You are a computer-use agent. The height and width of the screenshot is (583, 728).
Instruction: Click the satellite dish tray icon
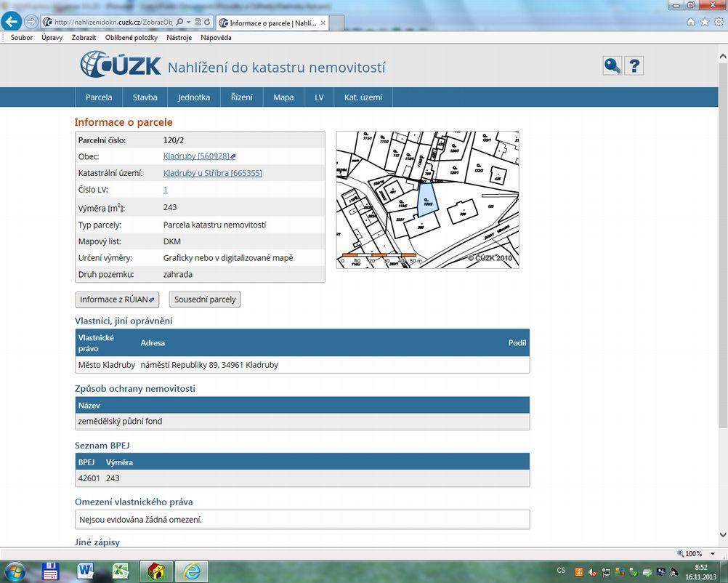674,572
